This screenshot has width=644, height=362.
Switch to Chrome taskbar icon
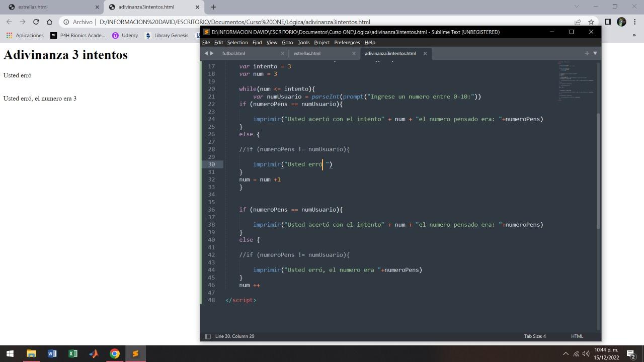click(115, 353)
